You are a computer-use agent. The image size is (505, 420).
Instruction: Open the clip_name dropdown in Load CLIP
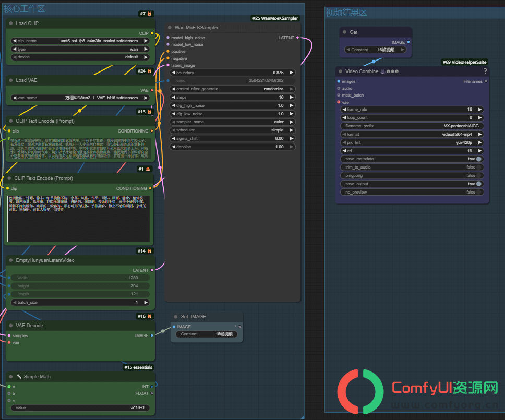(x=80, y=41)
